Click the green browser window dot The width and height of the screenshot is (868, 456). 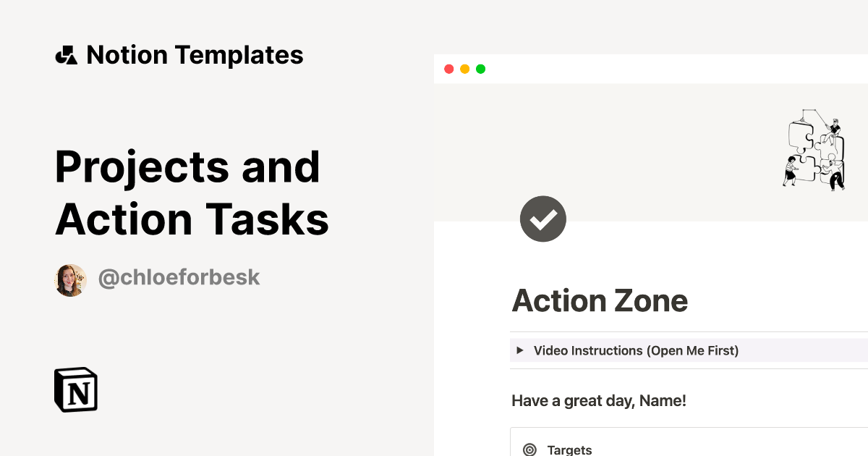coord(480,69)
